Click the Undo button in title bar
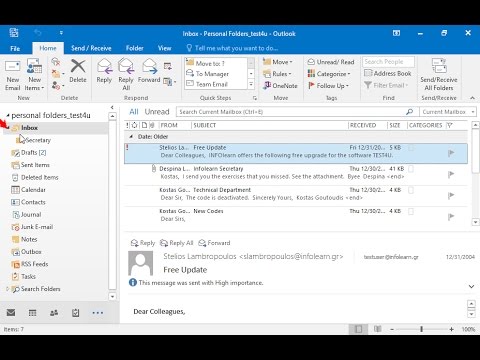480x360 pixels. [x=38, y=33]
